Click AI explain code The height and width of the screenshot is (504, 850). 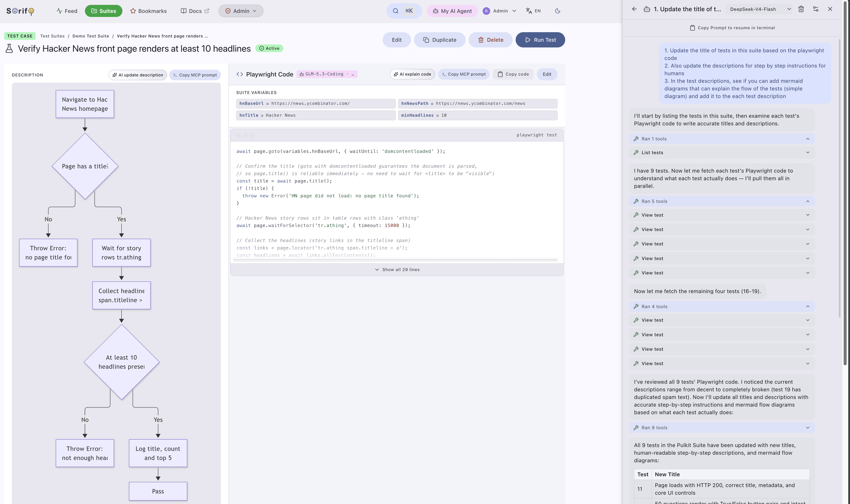click(412, 74)
